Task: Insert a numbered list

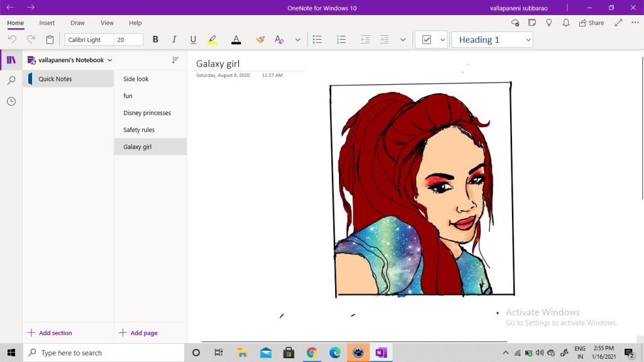Action: (341, 40)
